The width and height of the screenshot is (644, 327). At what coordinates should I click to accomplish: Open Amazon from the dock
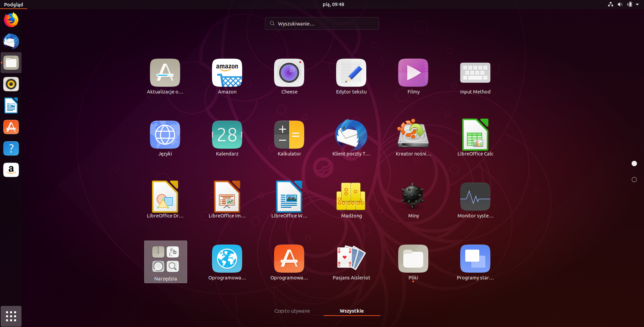(x=11, y=170)
